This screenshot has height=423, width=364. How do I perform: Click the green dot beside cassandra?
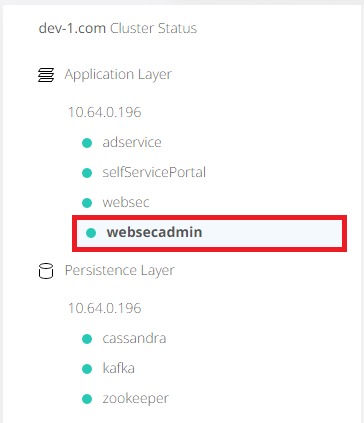tap(87, 339)
